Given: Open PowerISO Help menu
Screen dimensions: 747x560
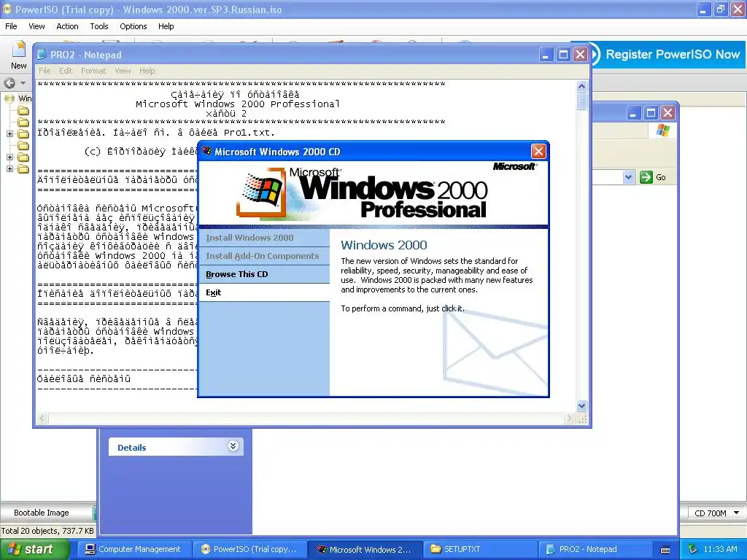Looking at the screenshot, I should click(166, 26).
